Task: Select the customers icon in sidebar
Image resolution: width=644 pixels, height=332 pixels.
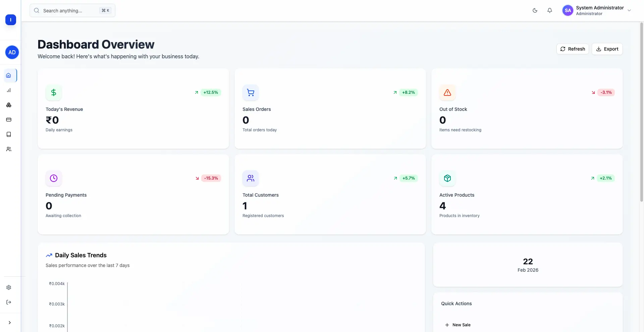Action: (9, 149)
